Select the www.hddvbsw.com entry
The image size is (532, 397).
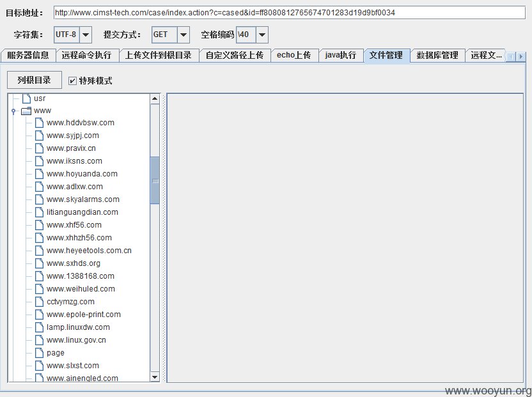click(x=81, y=123)
